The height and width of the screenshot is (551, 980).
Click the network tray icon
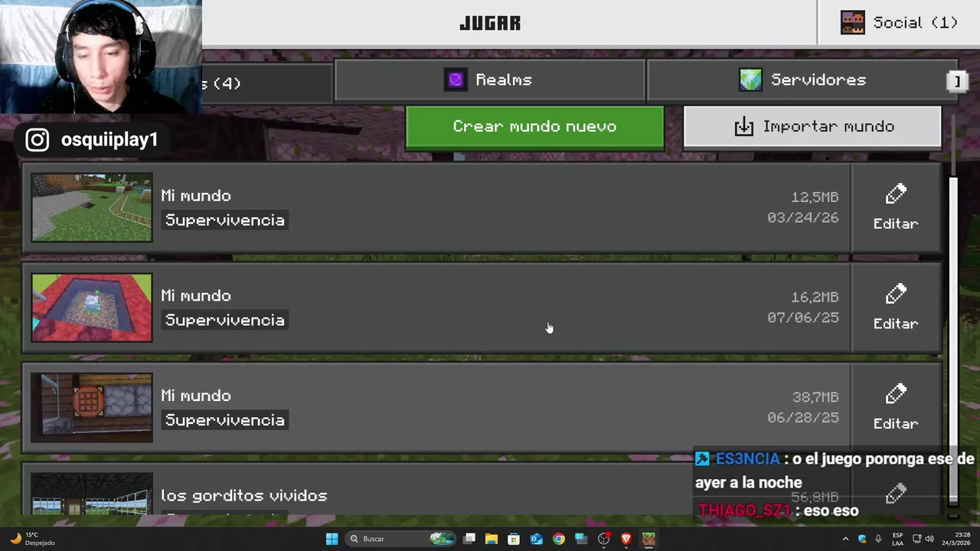[x=917, y=539]
